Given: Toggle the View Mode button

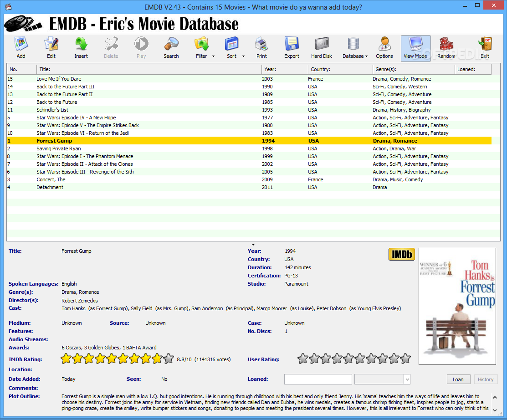Looking at the screenshot, I should tap(415, 48).
